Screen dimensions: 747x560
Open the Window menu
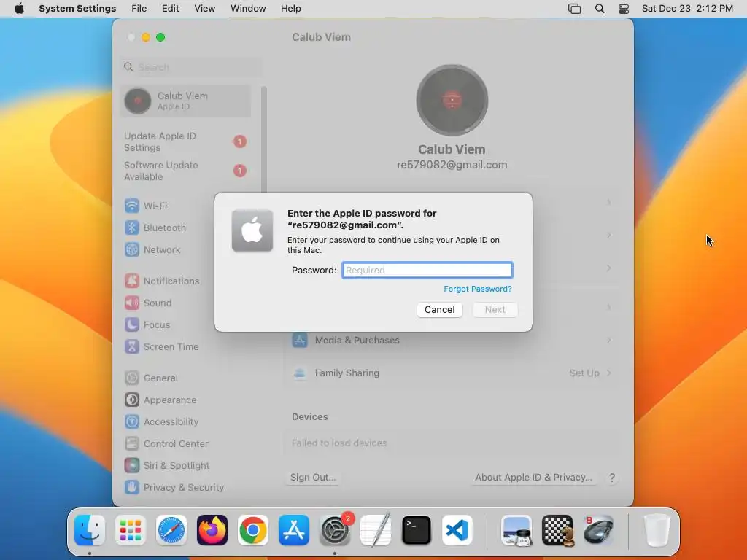248,9
